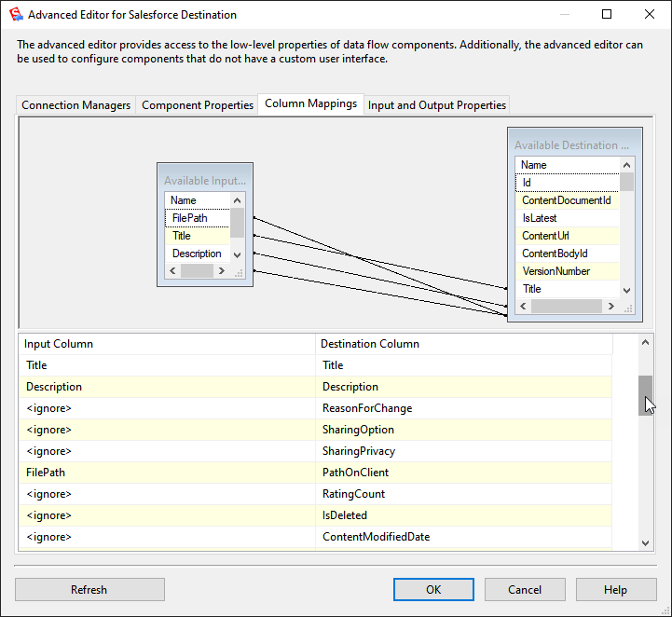The height and width of the screenshot is (617, 672).
Task: Switch to the Connection Managers tab
Action: pos(76,105)
